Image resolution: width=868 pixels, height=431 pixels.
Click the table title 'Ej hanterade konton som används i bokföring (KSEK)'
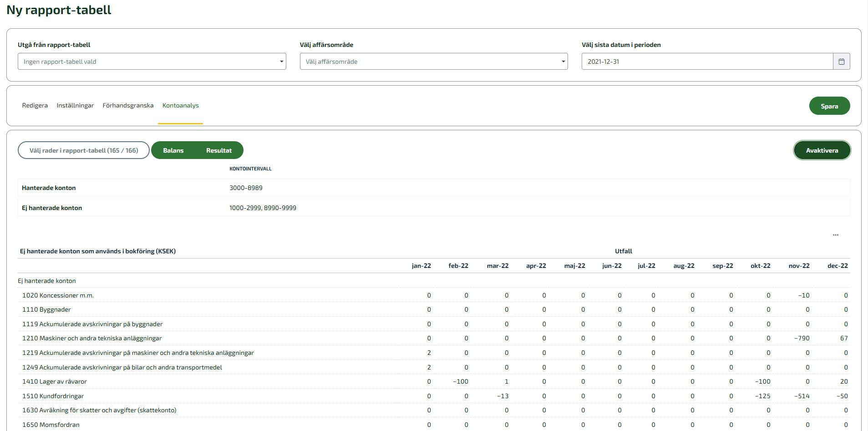tap(98, 251)
